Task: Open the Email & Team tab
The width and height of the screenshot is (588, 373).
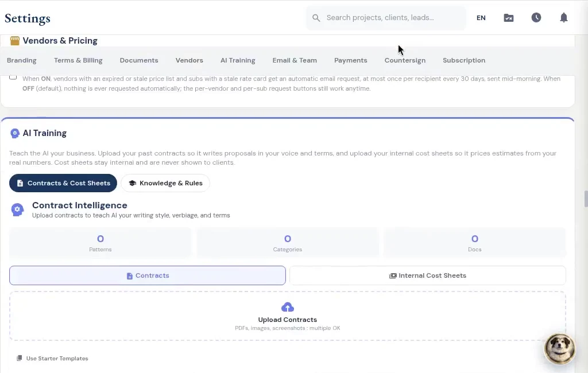Action: pos(295,60)
